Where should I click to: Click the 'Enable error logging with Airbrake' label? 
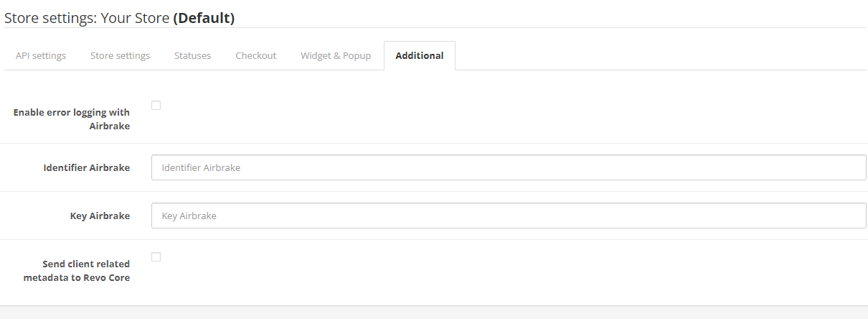[x=72, y=119]
